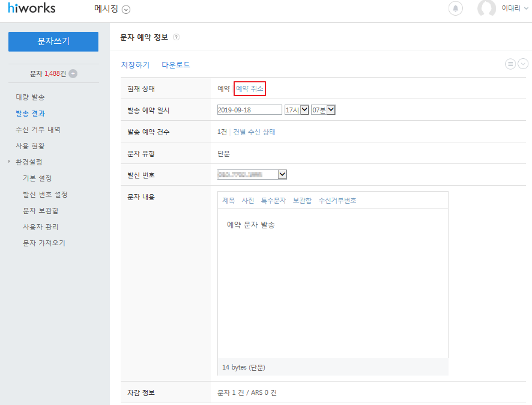This screenshot has width=532, height=405.
Task: Click the list menu circle icon
Action: point(510,64)
